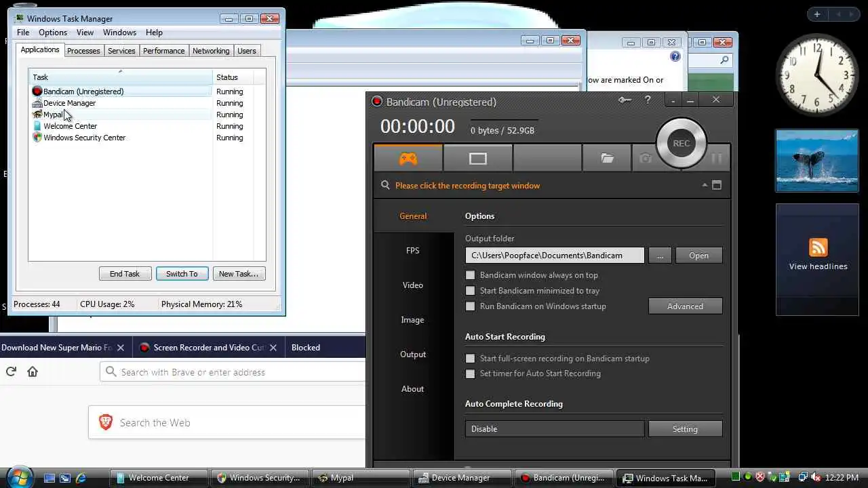
Task: Open Bandicam General settings section
Action: click(413, 216)
